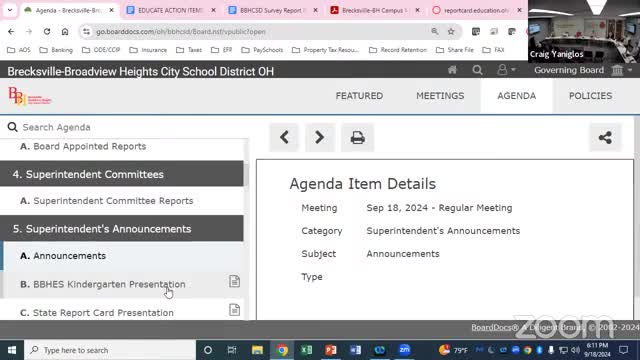640x360 pixels.
Task: Select A. Board Appointed Reports item
Action: pyautogui.click(x=122, y=147)
